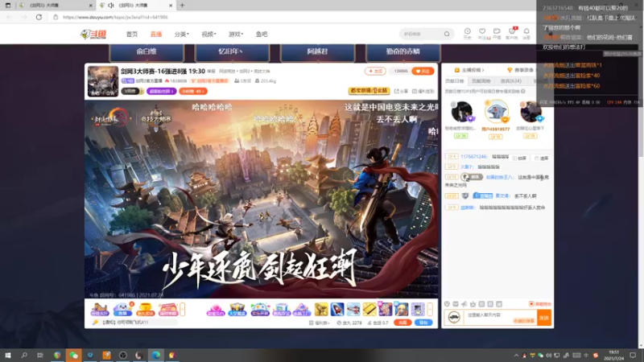Open the chat emoji smiley icon
Viewport: 644px width, 362px height.
pyautogui.click(x=447, y=304)
